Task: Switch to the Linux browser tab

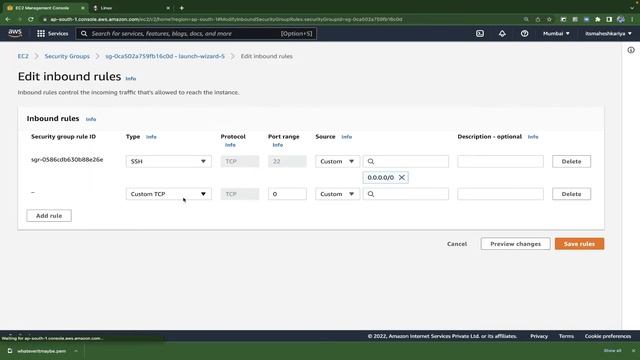Action: pyautogui.click(x=131, y=8)
